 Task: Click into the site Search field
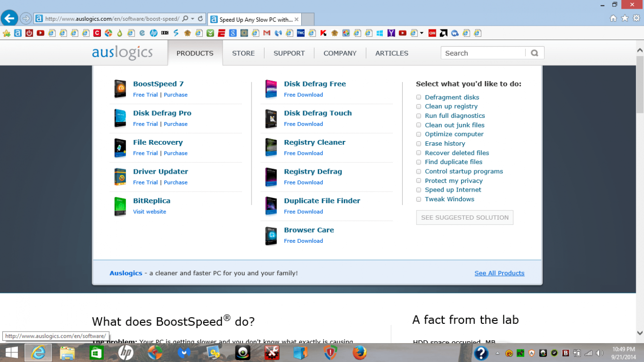point(483,53)
